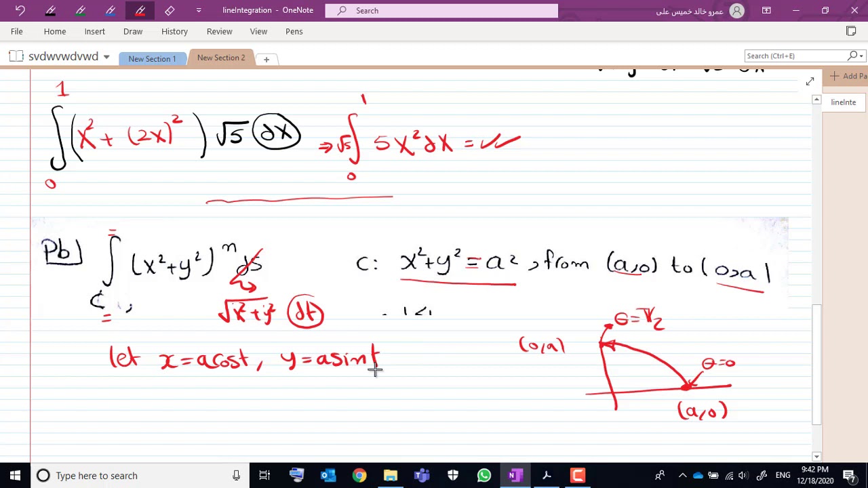The image size is (868, 488).
Task: Open Windows Security shield taskbar icon
Action: coord(453,475)
